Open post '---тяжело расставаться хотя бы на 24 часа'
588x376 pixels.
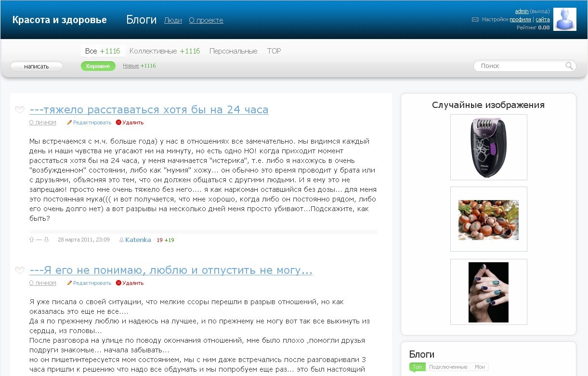[149, 110]
